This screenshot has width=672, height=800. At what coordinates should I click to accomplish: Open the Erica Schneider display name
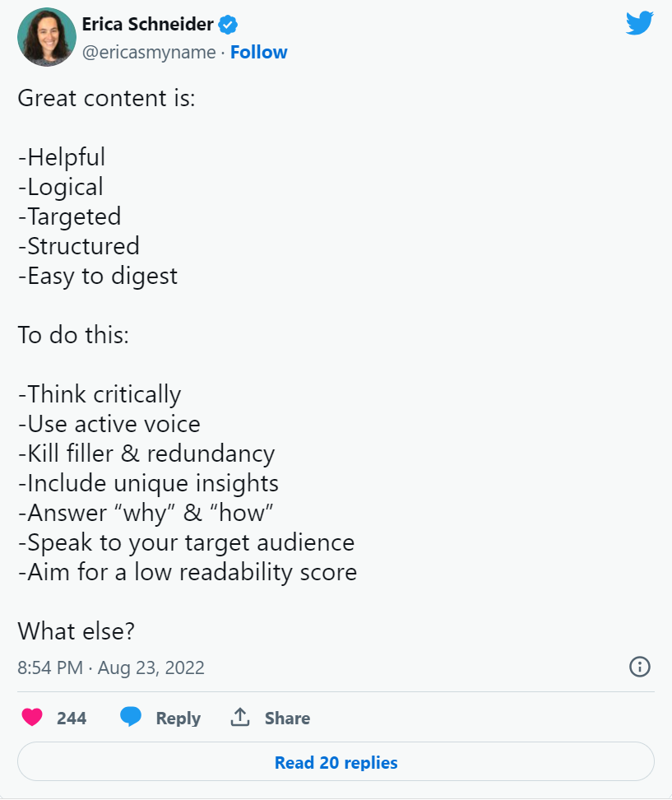tap(147, 24)
